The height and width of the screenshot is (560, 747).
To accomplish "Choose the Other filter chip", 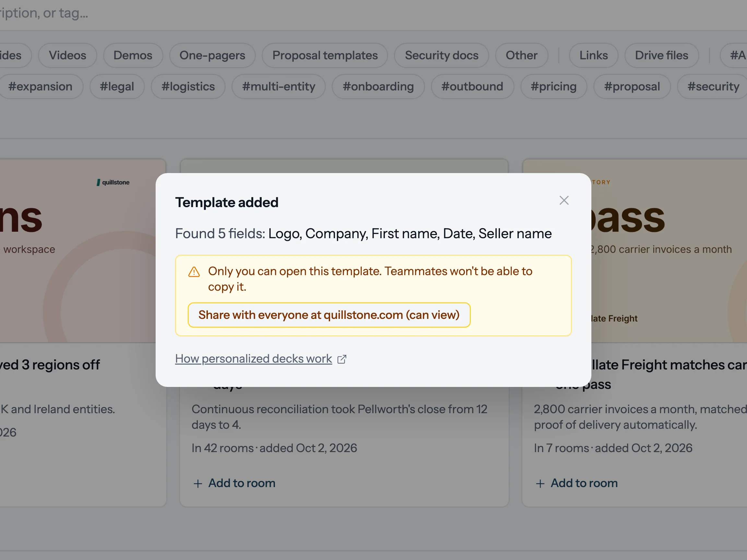I will pyautogui.click(x=521, y=55).
